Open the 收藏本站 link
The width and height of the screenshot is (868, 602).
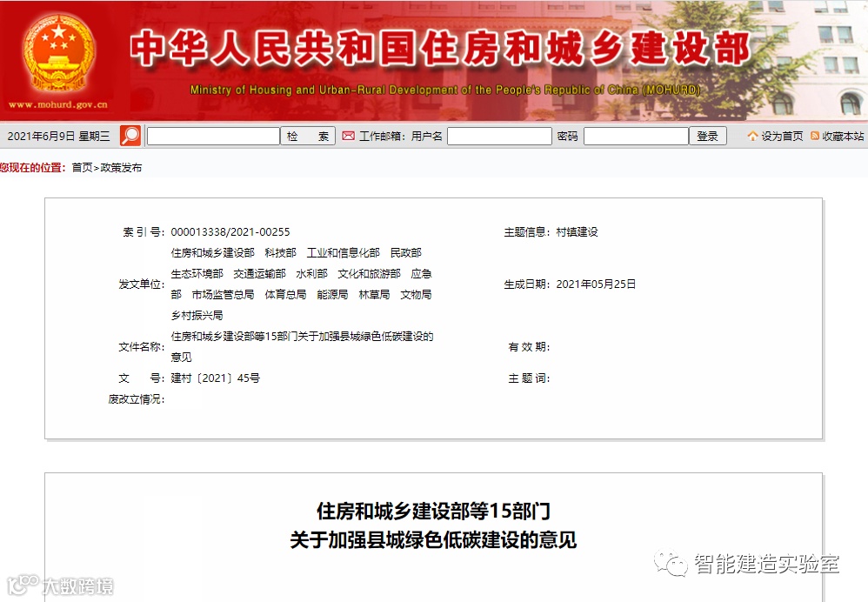tap(843, 137)
